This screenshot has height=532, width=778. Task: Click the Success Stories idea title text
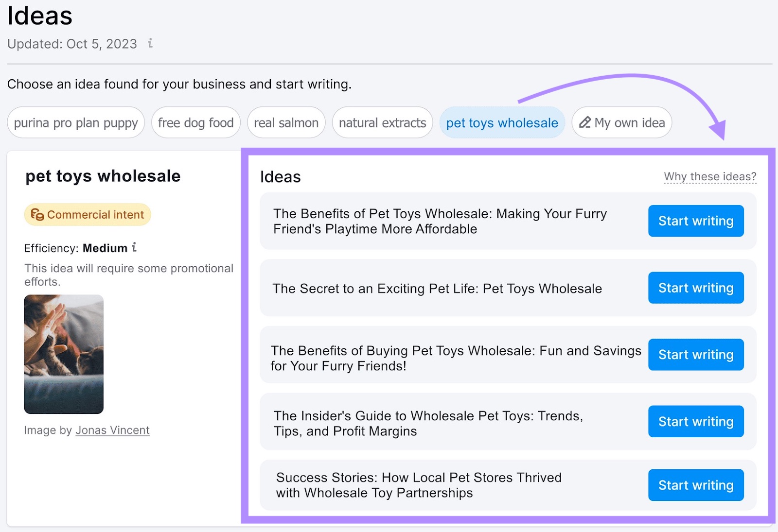[419, 485]
